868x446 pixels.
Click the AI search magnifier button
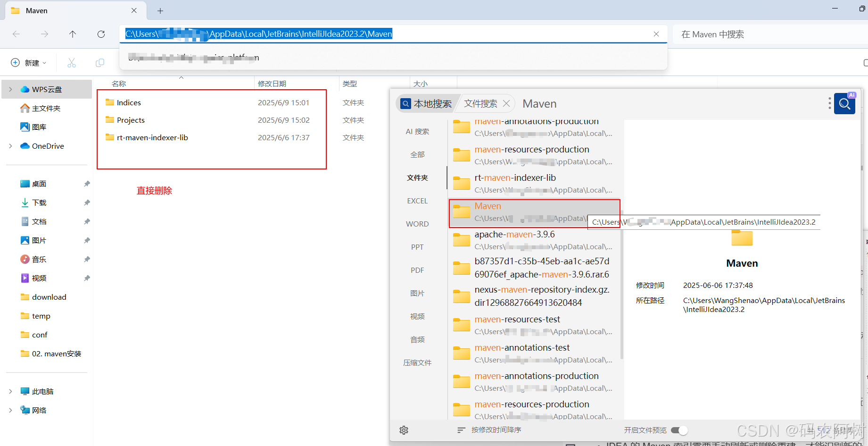(844, 103)
